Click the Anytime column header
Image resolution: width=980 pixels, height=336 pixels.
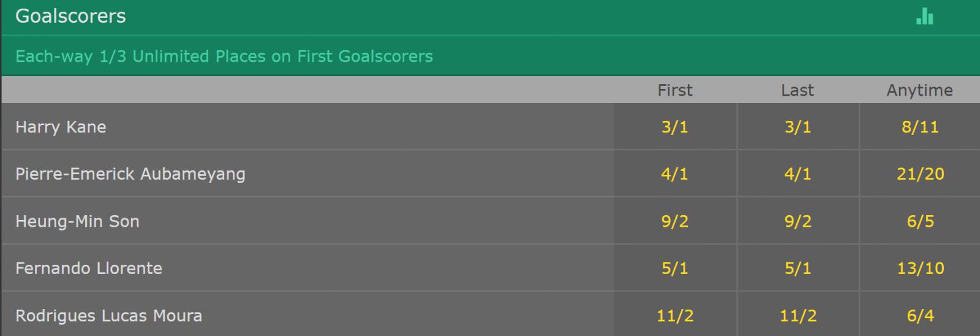pos(919,91)
